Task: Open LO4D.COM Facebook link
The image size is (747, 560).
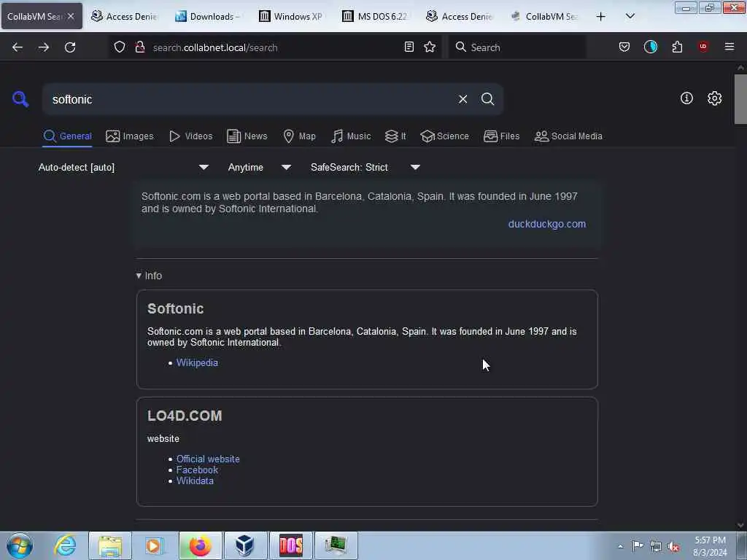Action: [197, 470]
